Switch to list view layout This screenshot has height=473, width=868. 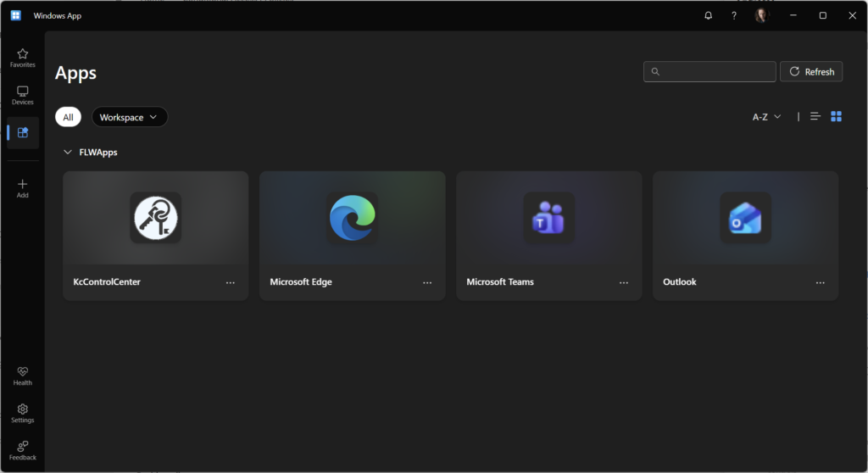(x=815, y=116)
